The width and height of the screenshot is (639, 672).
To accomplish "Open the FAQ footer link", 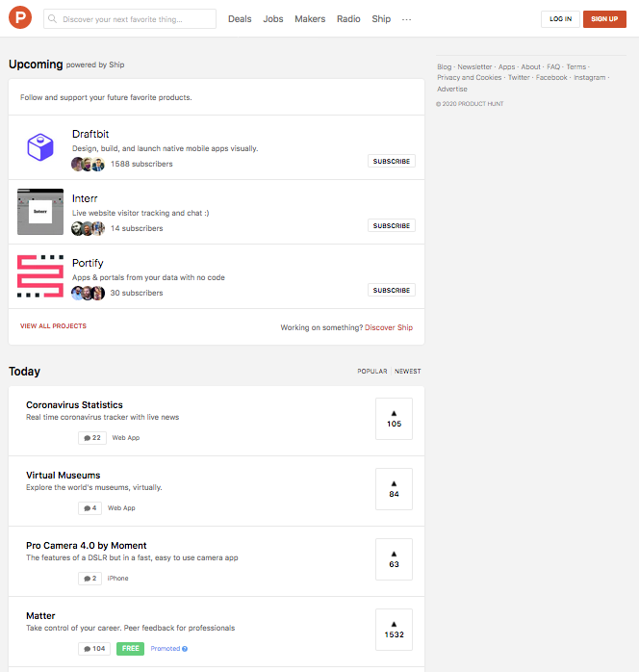I will coord(553,66).
